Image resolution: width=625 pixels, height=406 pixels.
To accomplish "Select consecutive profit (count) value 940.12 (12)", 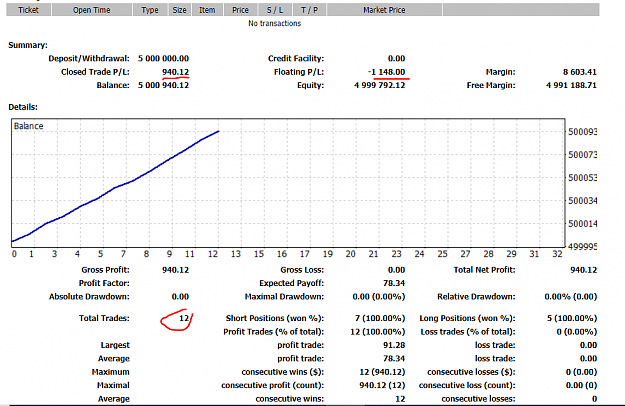I will (x=382, y=385).
